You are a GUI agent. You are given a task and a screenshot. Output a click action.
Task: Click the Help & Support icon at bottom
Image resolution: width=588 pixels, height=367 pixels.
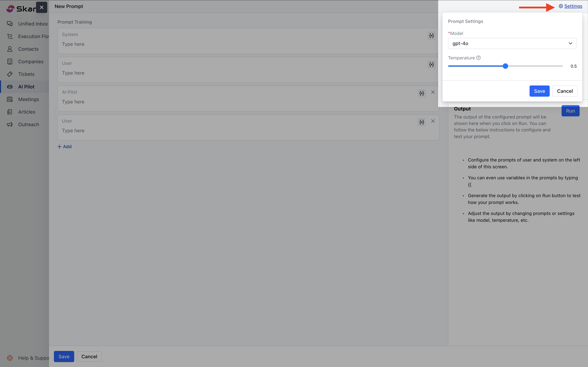(10, 358)
